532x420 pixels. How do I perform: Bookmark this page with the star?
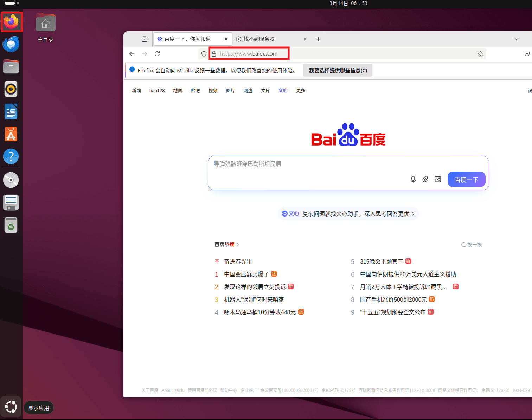pyautogui.click(x=481, y=54)
